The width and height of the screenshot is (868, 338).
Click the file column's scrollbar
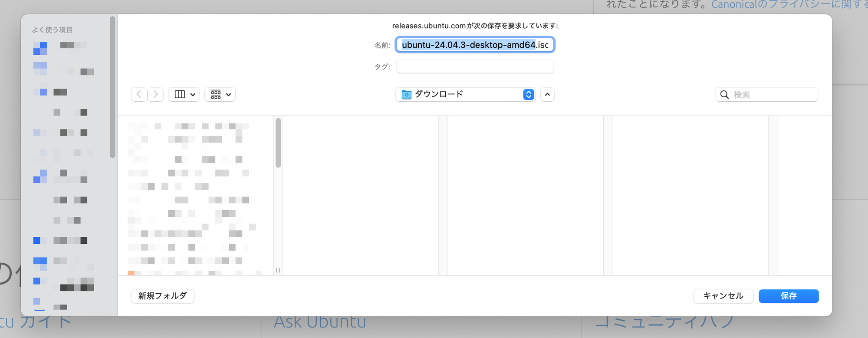click(x=278, y=142)
